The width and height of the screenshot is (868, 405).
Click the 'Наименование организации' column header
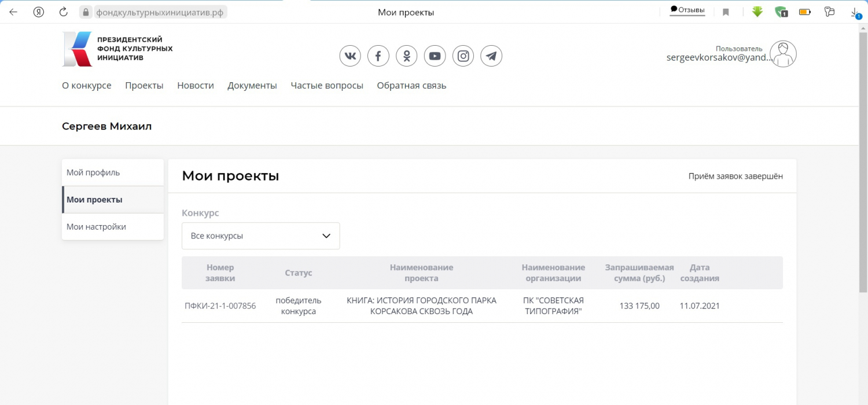[x=553, y=273]
